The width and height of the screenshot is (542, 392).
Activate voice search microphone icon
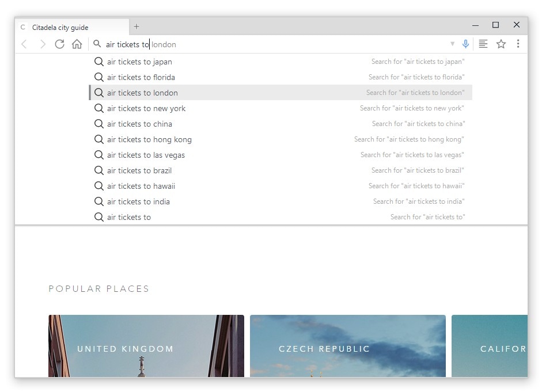point(465,44)
